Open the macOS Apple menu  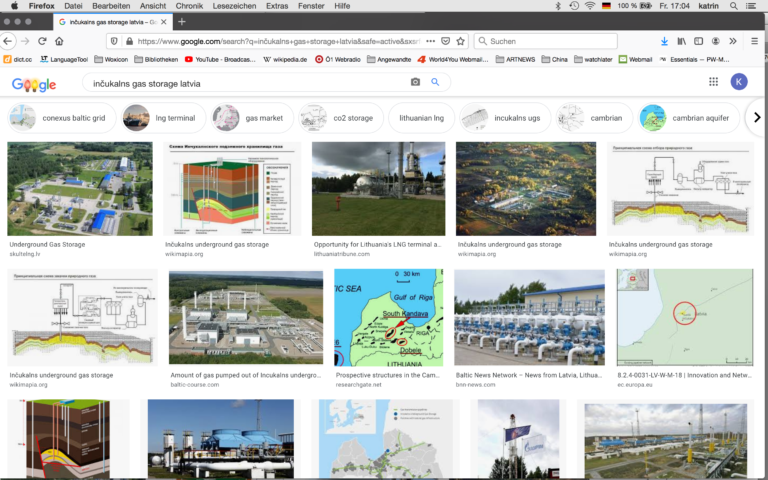tap(14, 6)
